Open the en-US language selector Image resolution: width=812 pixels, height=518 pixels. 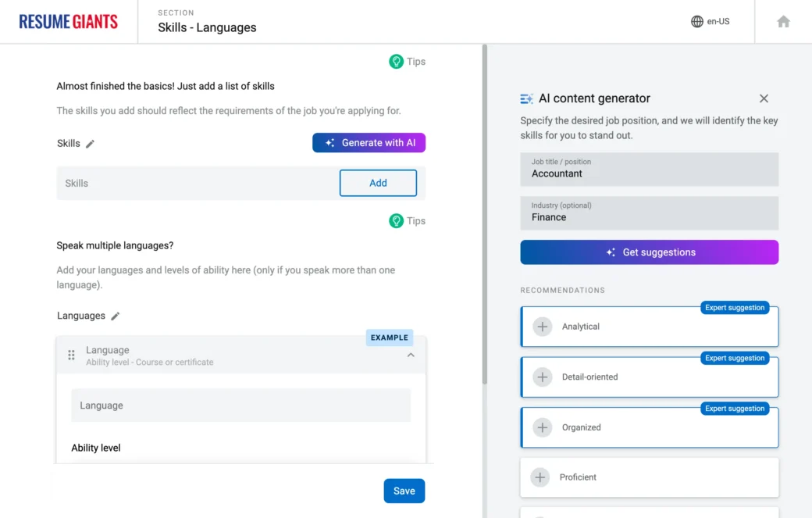pos(710,22)
